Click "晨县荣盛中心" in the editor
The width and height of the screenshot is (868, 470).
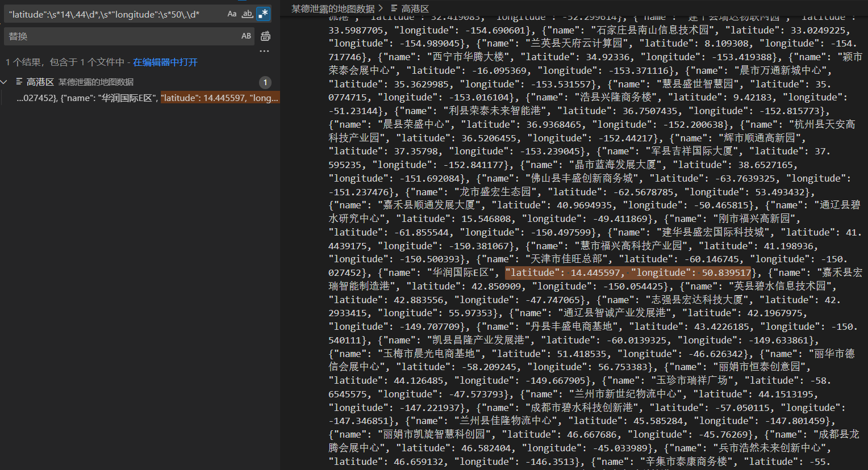(416, 124)
